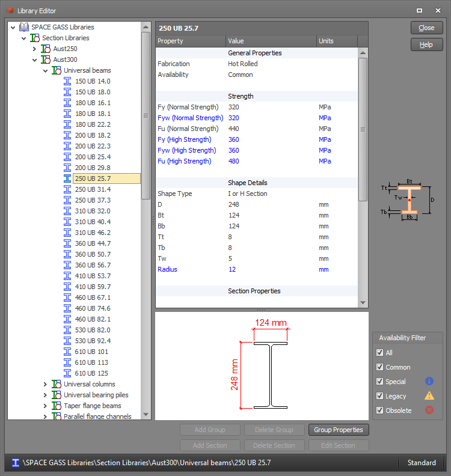
Task: Click the I-beam icon for 180 UB 16.1
Action: pyautogui.click(x=67, y=103)
